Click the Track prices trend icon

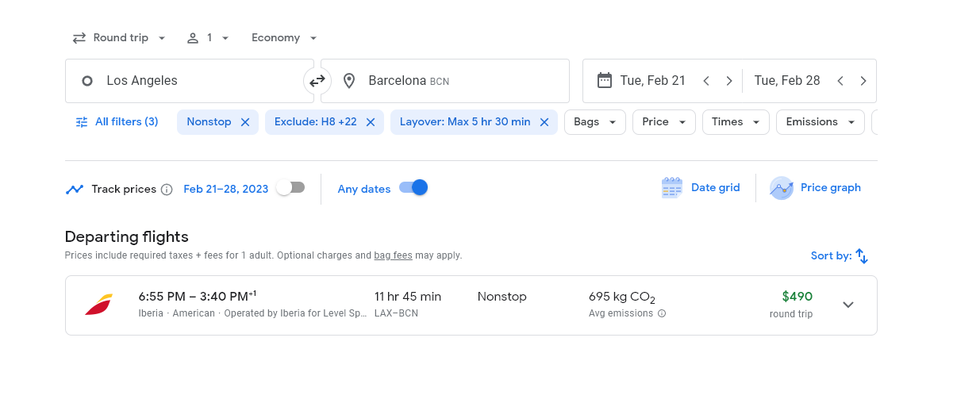tap(75, 190)
